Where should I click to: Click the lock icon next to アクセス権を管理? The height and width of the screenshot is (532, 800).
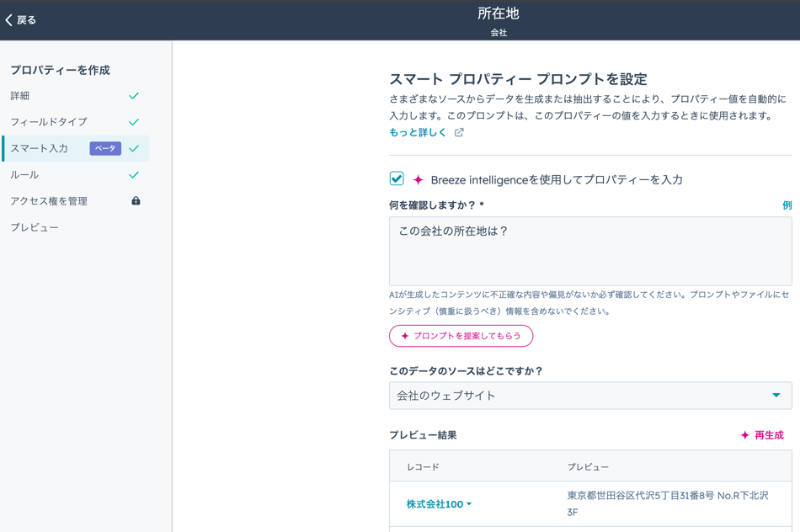[x=136, y=201]
